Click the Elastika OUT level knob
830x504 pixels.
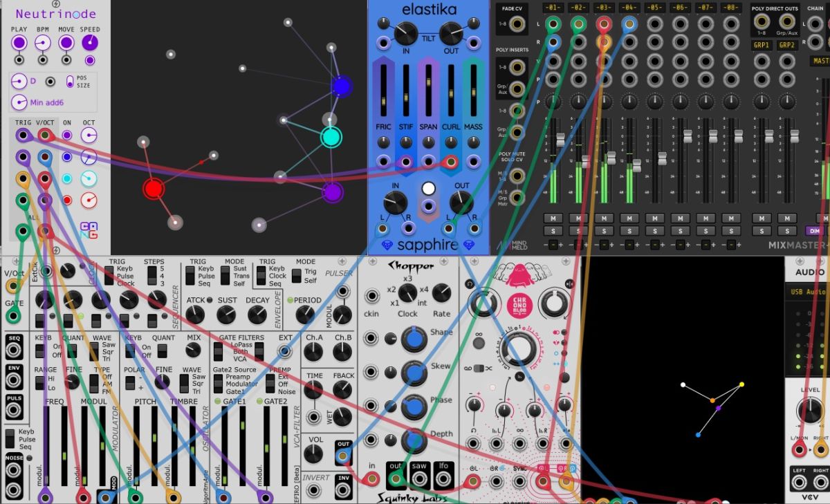pyautogui.click(x=462, y=203)
